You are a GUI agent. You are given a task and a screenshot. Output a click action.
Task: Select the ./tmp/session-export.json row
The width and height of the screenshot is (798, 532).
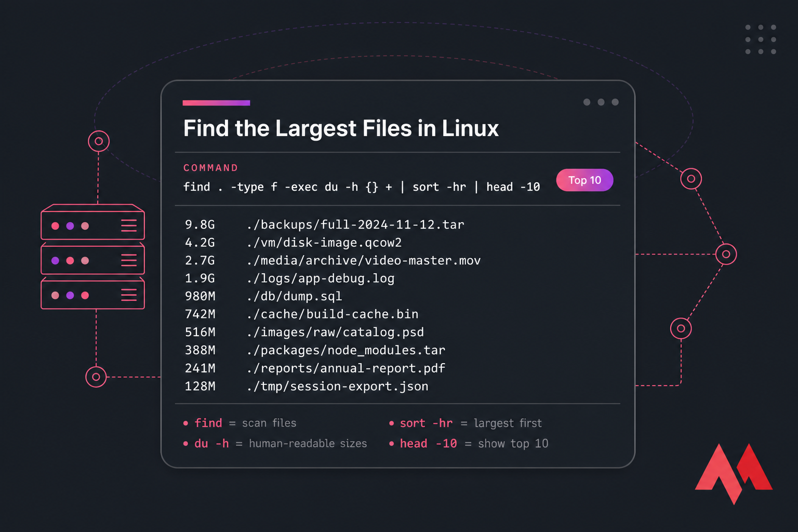pyautogui.click(x=307, y=386)
